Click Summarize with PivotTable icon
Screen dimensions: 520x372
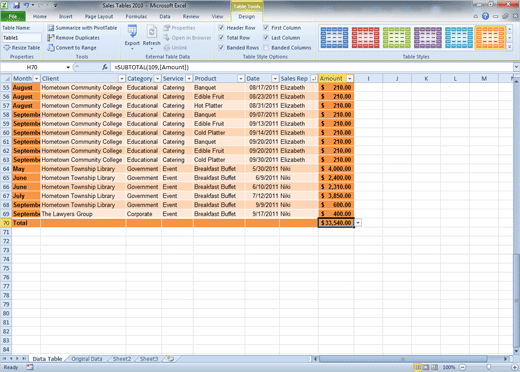pyautogui.click(x=51, y=28)
